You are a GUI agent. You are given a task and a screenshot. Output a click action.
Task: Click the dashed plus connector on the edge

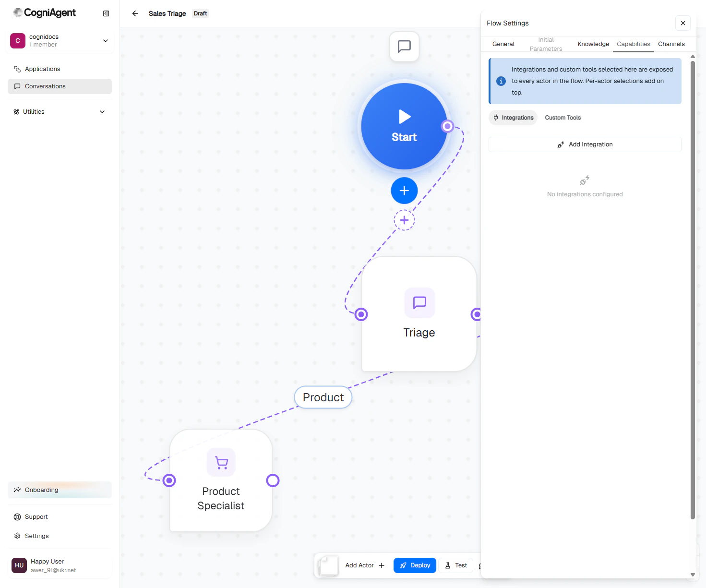point(405,220)
